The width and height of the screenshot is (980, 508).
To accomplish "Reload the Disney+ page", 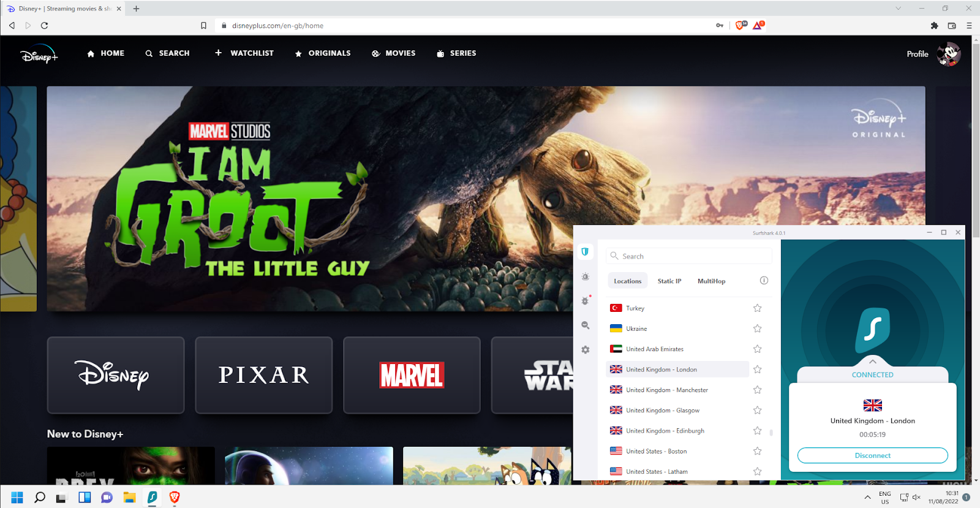I will point(44,26).
